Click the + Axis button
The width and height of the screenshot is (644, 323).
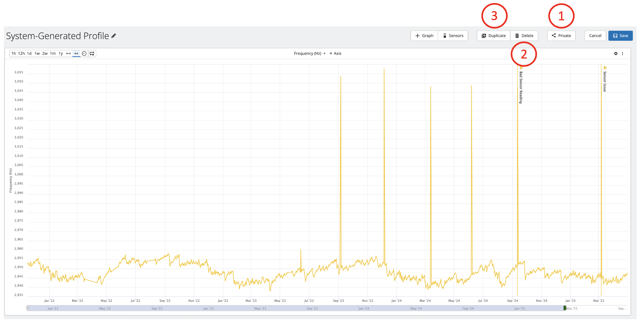335,54
